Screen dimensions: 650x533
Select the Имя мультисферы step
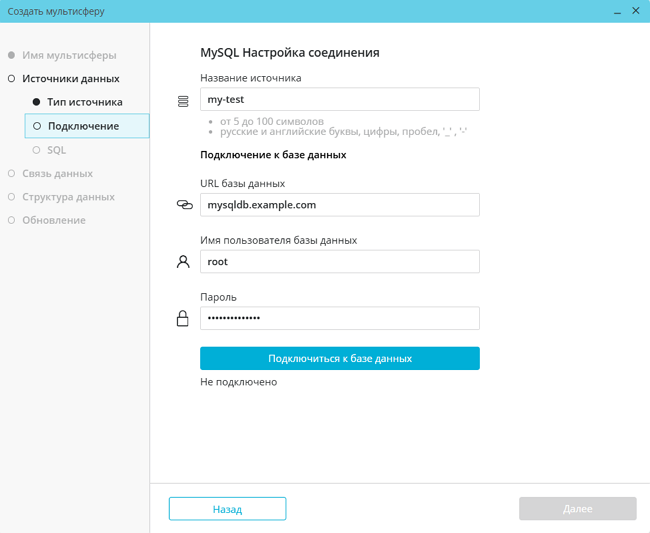(69, 55)
